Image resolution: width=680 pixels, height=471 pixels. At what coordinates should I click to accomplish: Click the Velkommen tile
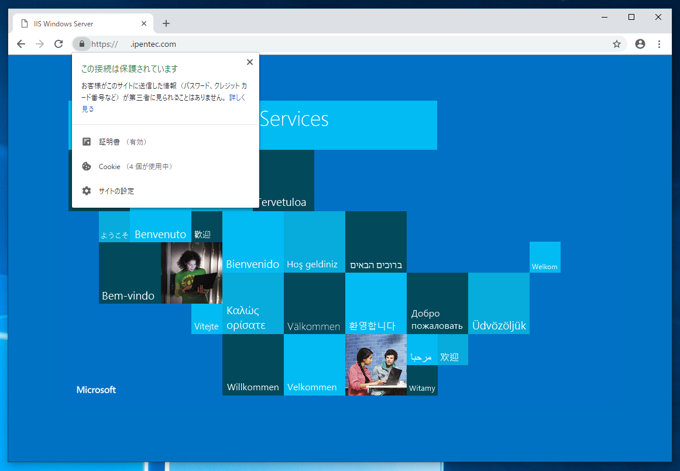314,365
